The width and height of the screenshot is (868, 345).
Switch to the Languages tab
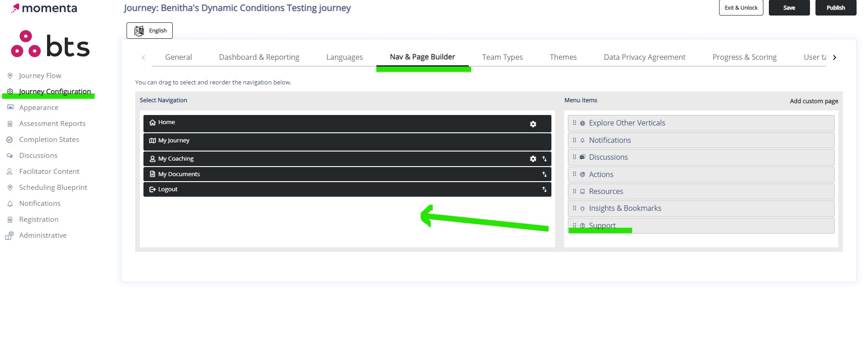344,57
